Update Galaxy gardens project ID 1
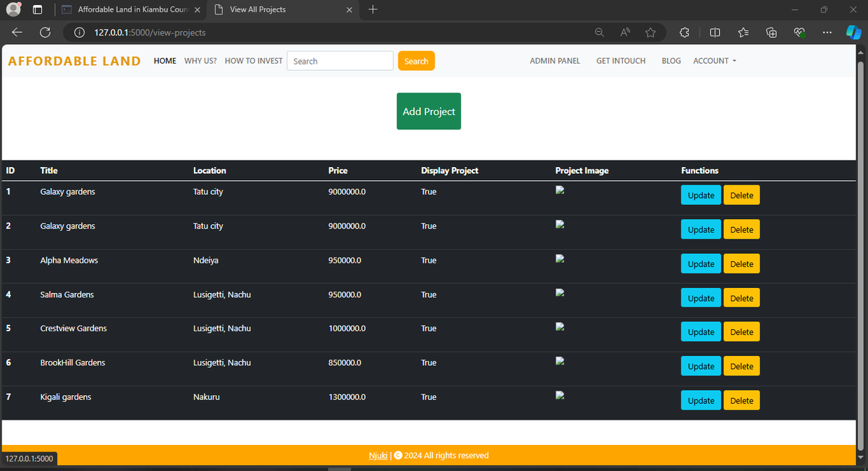The image size is (868, 471). coord(701,195)
